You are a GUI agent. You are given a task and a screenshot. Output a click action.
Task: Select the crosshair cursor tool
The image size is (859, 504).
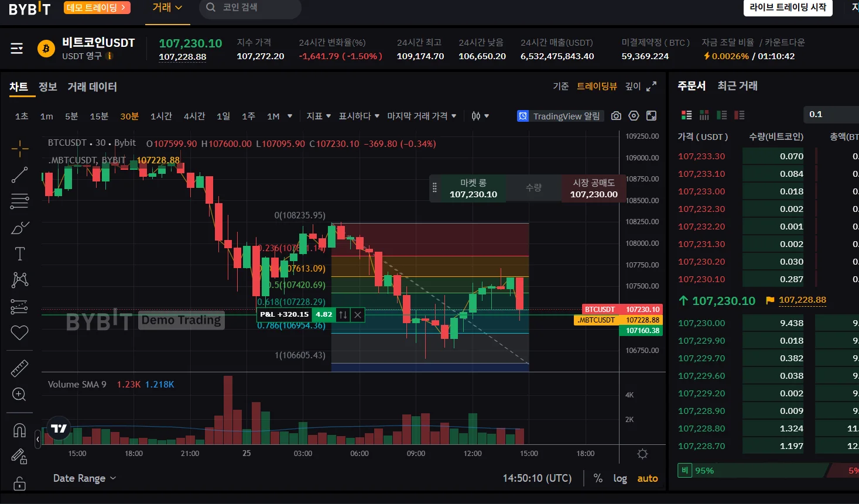point(19,149)
